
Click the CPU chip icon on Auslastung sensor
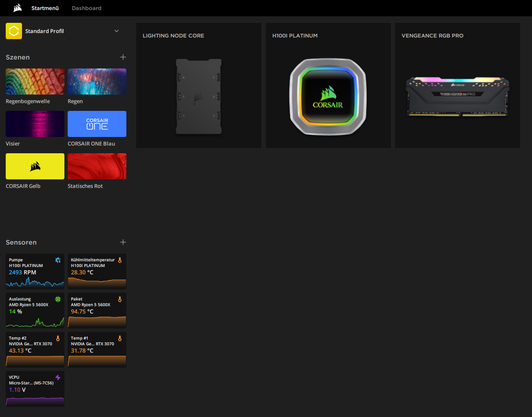pos(58,299)
